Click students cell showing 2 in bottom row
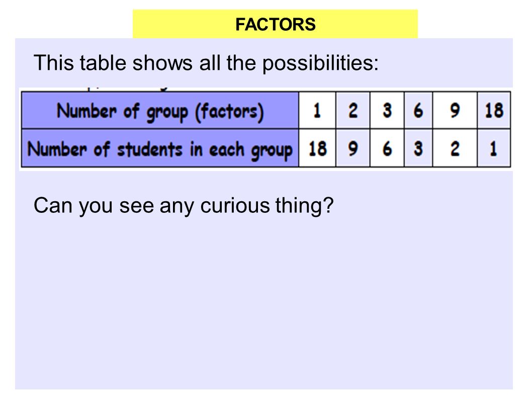532x399 pixels. [x=455, y=148]
